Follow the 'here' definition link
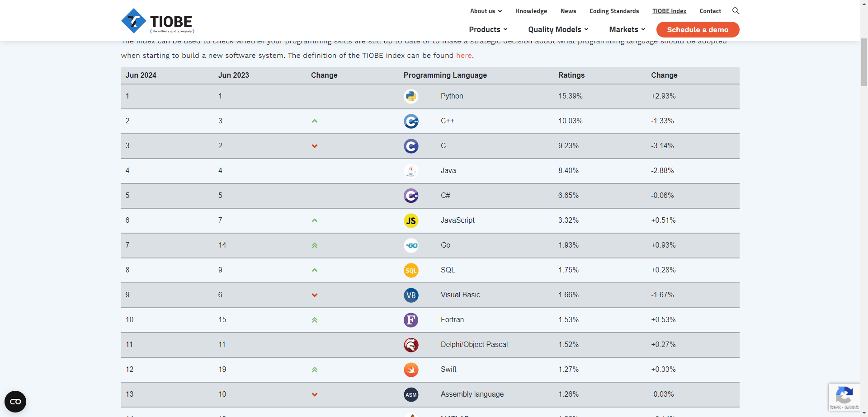The height and width of the screenshot is (417, 868). point(463,56)
